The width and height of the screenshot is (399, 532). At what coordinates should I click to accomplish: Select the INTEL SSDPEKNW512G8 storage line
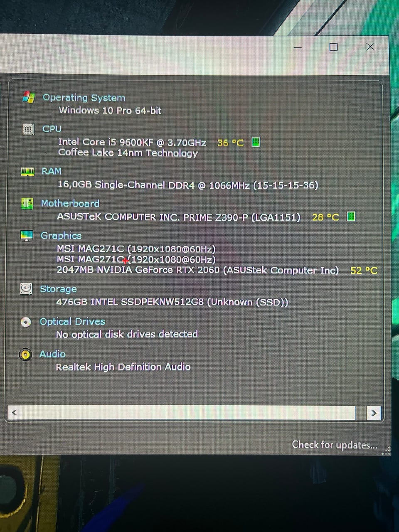172,302
